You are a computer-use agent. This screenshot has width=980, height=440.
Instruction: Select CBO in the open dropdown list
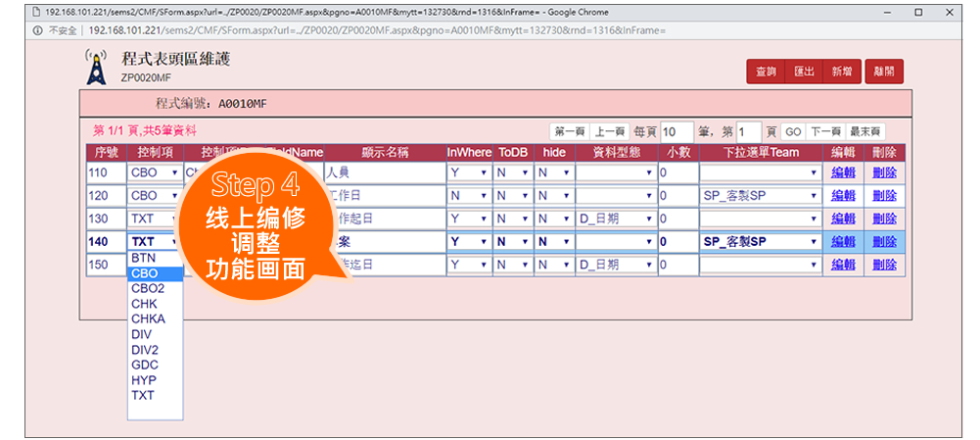point(155,274)
